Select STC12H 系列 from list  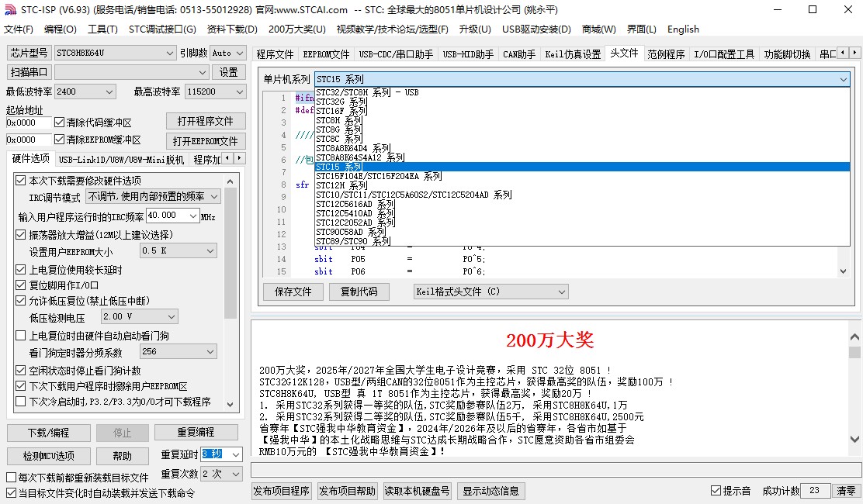click(582, 185)
